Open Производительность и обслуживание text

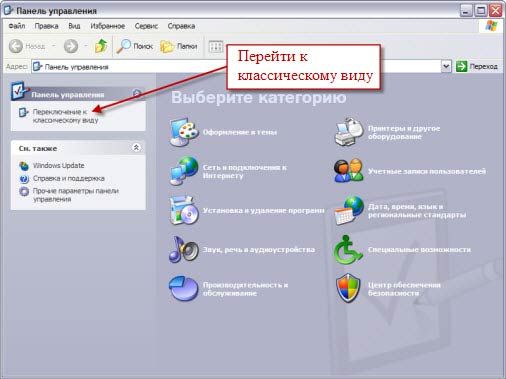[x=245, y=289]
